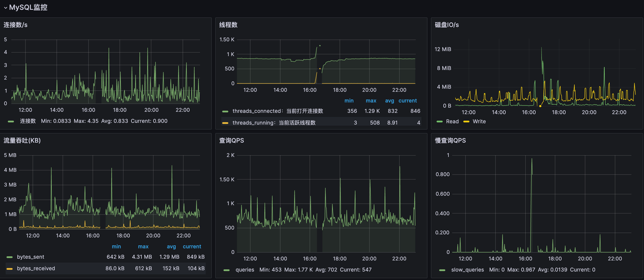The width and height of the screenshot is (644, 280).
Task: Sort 线程数 legend by min column
Action: (x=349, y=101)
